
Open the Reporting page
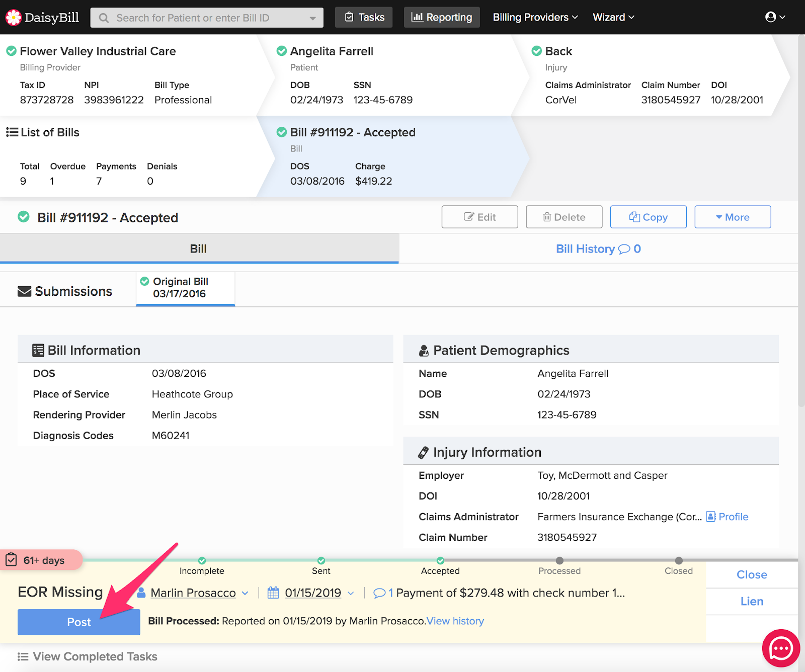[442, 17]
